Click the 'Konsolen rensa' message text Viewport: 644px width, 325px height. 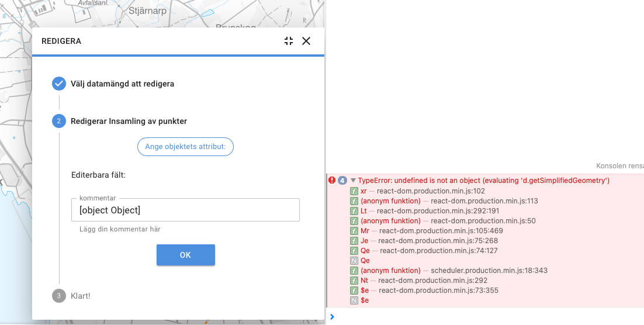coord(620,166)
